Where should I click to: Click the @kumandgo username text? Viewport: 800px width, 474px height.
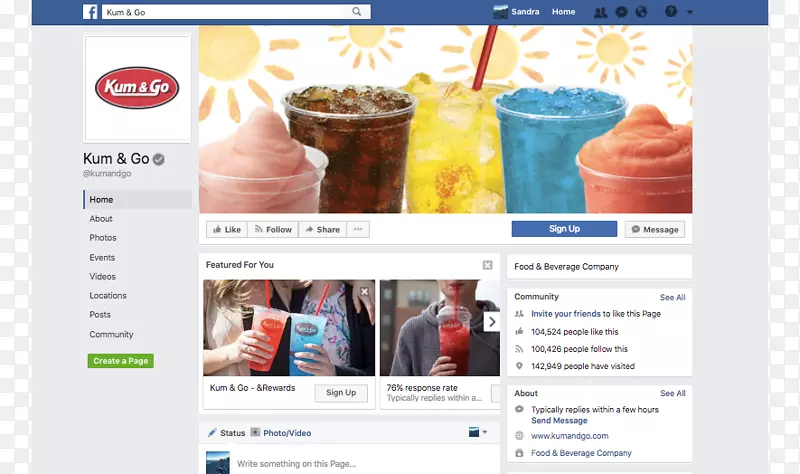(107, 173)
